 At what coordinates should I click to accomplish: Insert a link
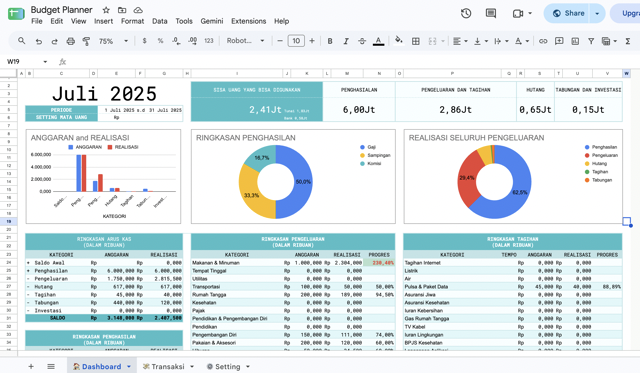point(543,41)
